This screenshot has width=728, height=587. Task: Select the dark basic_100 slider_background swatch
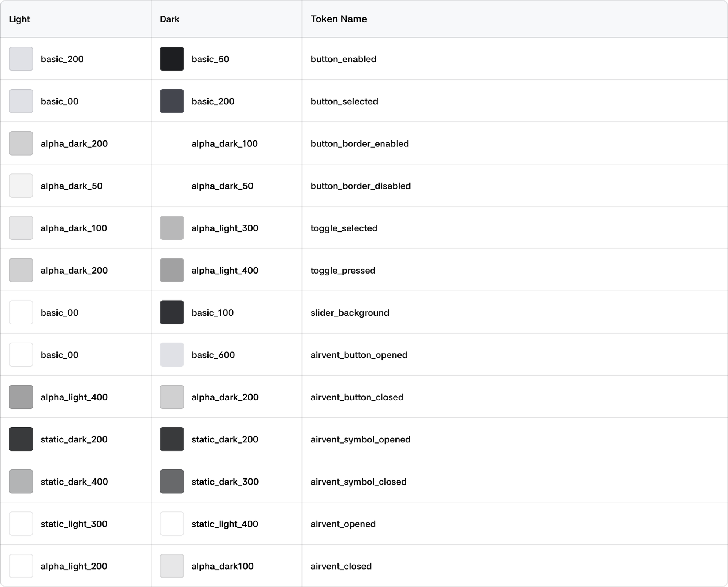[172, 312]
